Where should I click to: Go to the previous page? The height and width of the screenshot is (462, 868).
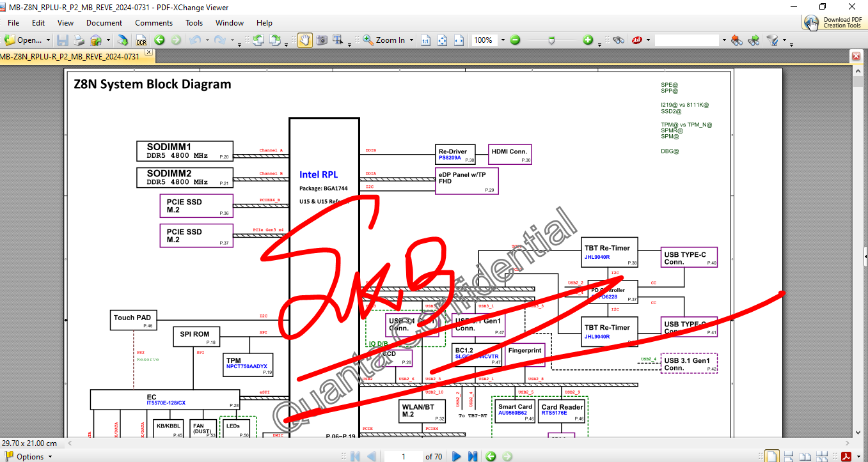pyautogui.click(x=371, y=456)
